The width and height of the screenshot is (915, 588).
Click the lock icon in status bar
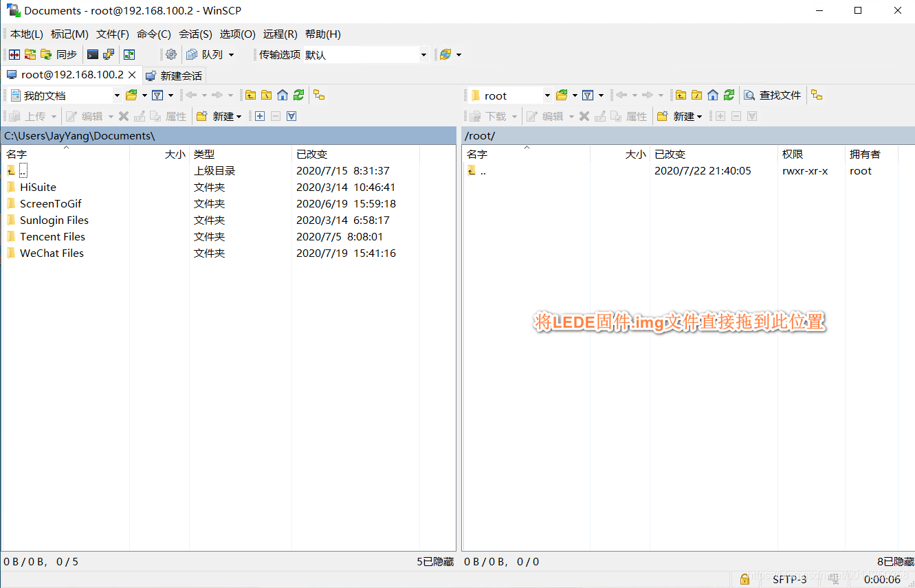[745, 579]
